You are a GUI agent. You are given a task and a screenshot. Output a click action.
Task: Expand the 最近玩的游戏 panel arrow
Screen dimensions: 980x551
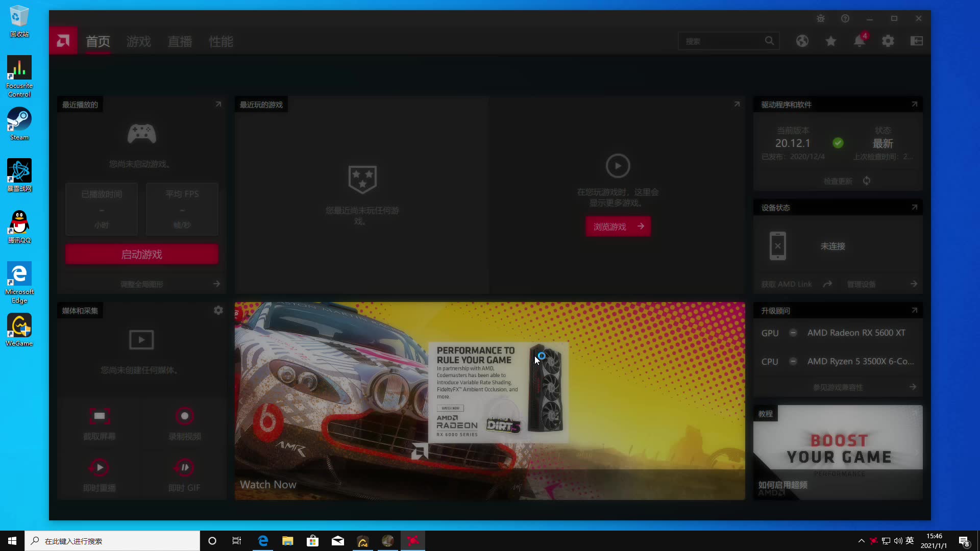[x=737, y=104]
